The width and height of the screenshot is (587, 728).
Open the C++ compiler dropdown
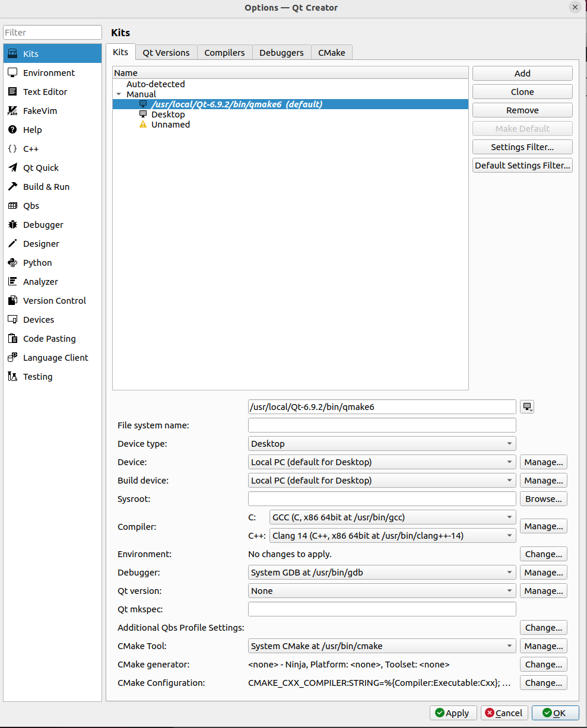(x=392, y=536)
